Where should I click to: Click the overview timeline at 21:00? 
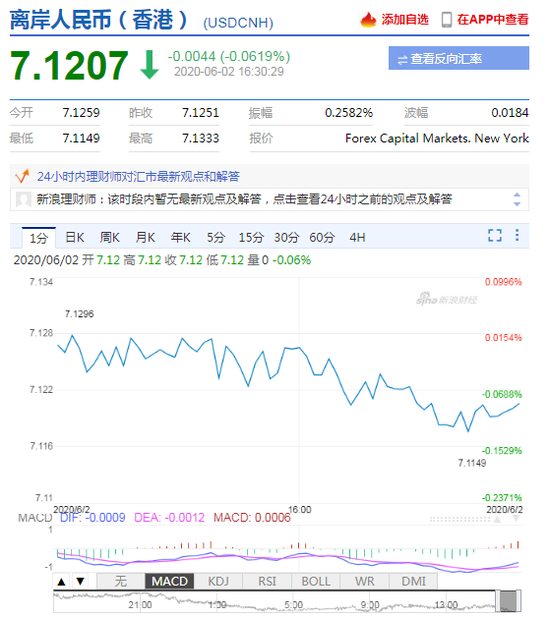click(x=140, y=604)
